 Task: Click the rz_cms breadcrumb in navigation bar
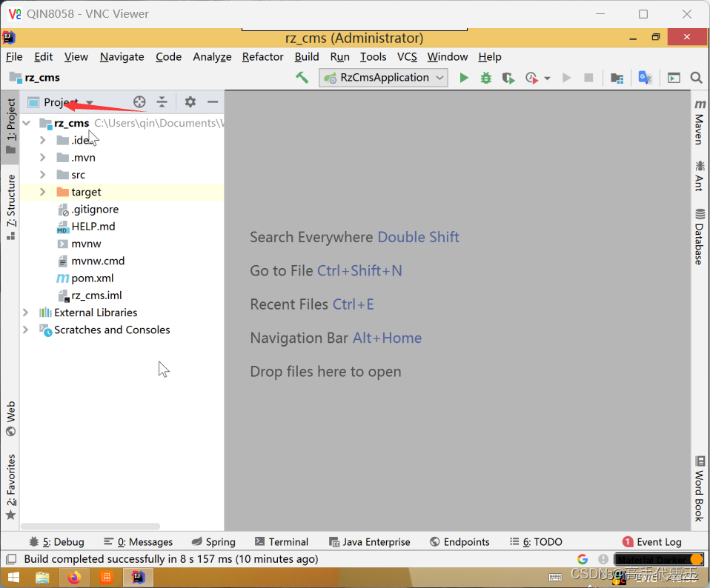tap(35, 78)
